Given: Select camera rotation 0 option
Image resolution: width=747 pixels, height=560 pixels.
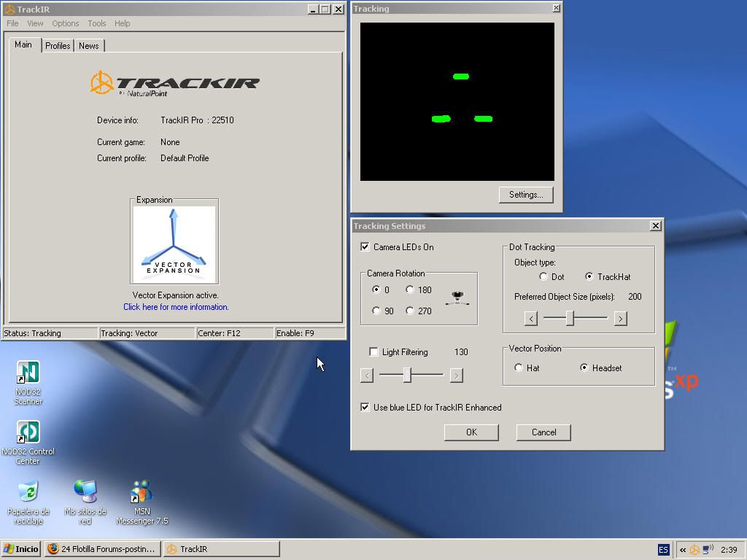Looking at the screenshot, I should [x=376, y=289].
